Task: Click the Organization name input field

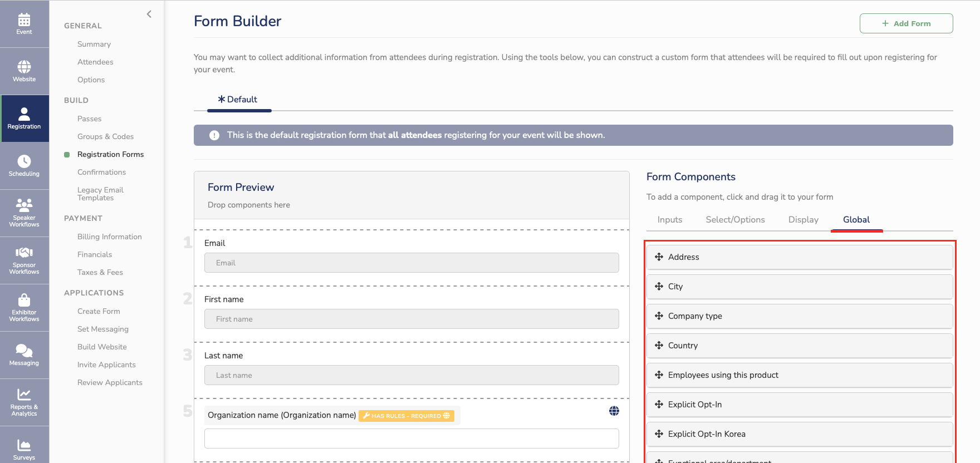Action: coord(411,439)
